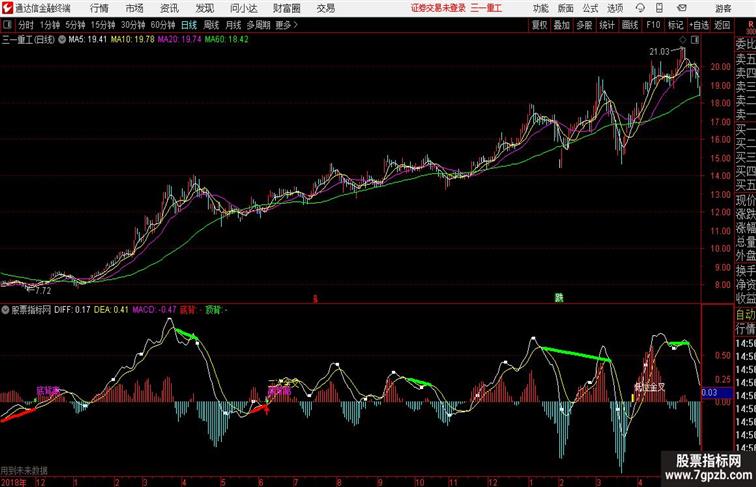The image size is (756, 487).
Task: Switch to 60分钟 chart period
Action: coord(162,25)
